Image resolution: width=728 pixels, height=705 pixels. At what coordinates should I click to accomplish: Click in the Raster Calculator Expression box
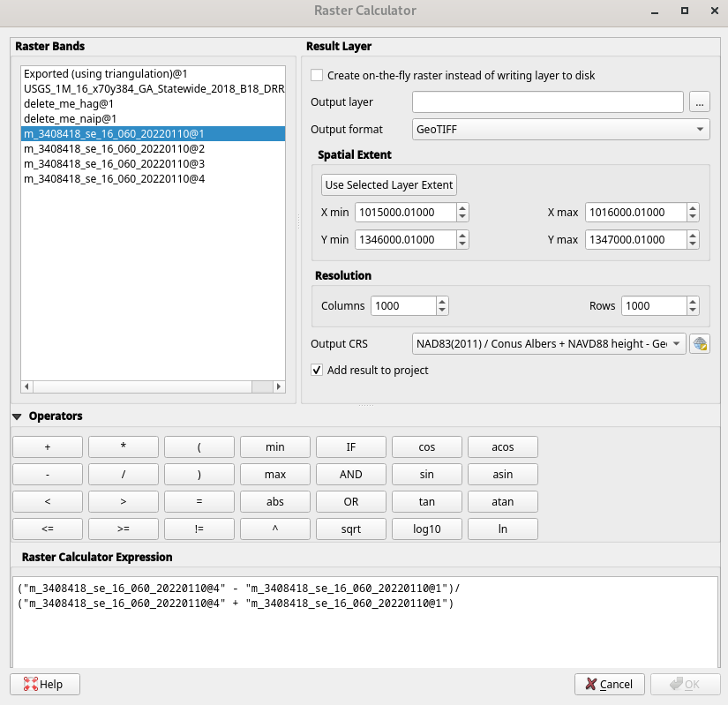point(365,622)
